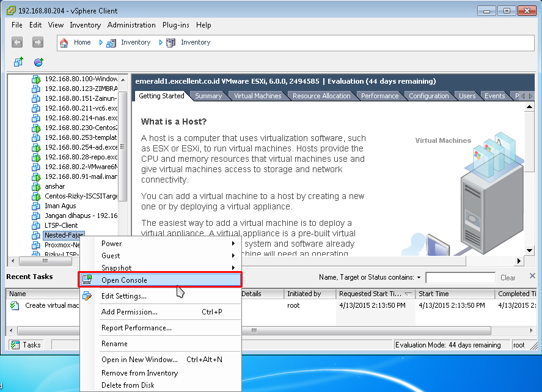Click the Open Console icon in context menu
This screenshot has height=392, width=542.
pos(87,280)
